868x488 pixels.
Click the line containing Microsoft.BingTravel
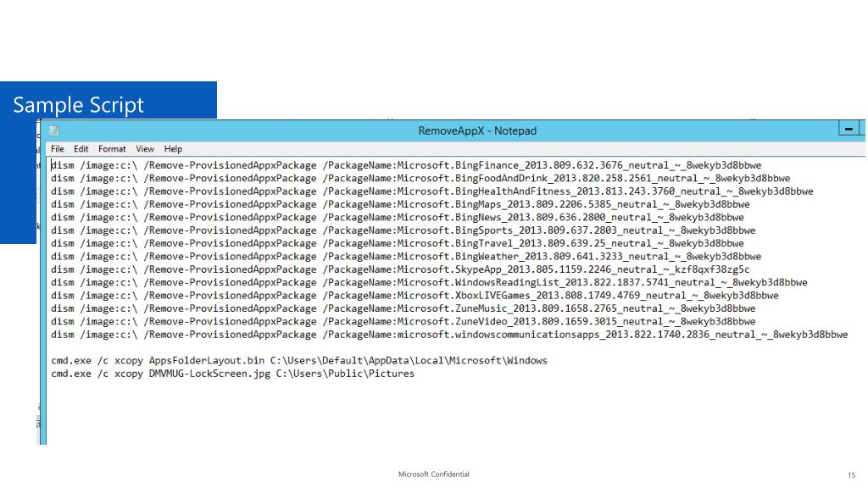pos(398,243)
